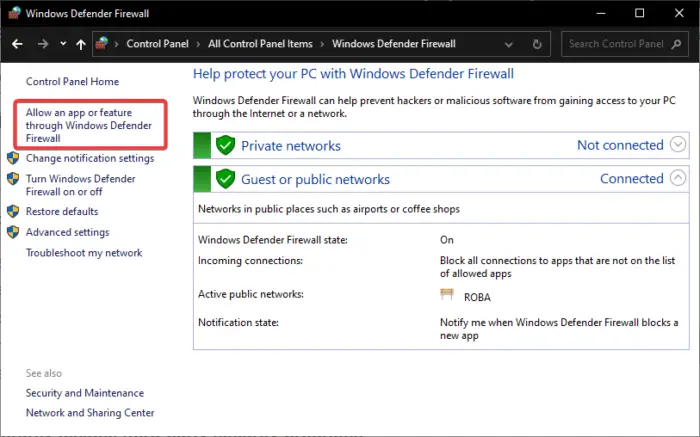Close the Windows Defender Firewall window
700x437 pixels.
[679, 13]
